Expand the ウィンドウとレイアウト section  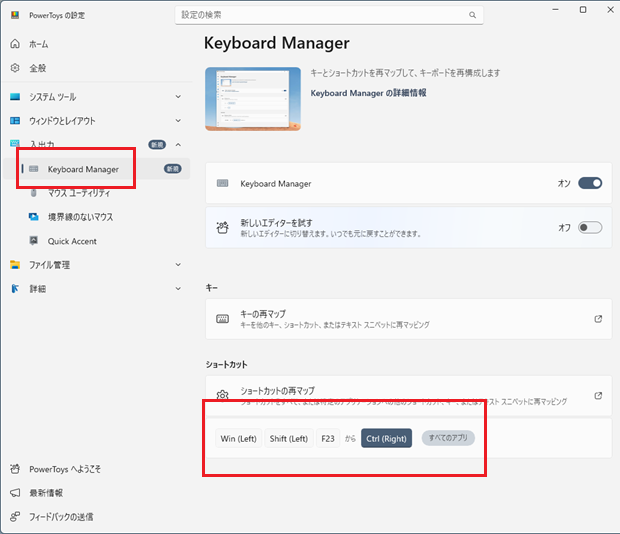[178, 121]
